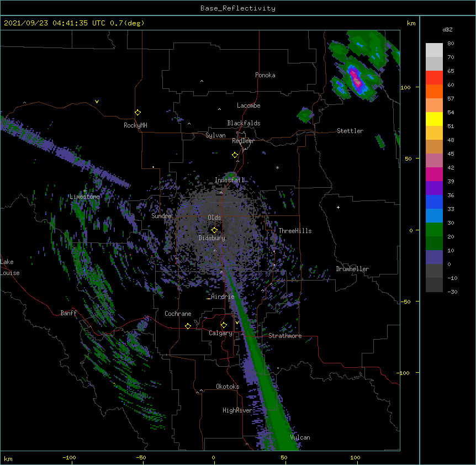The width and height of the screenshot is (476, 465).
Task: Choose the green 30 dBZ legend swatch
Action: tap(434, 230)
